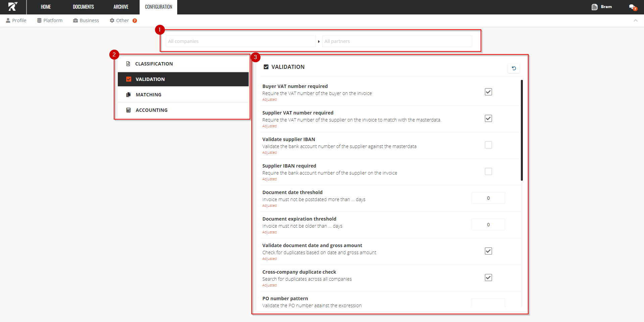Collapse the submenu bar with chevron
644x322 pixels.
(635, 20)
